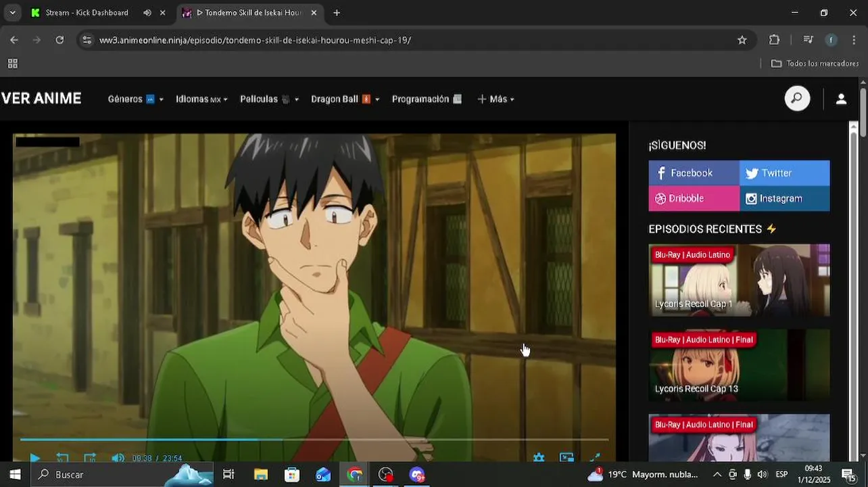Click the video play button

34,458
